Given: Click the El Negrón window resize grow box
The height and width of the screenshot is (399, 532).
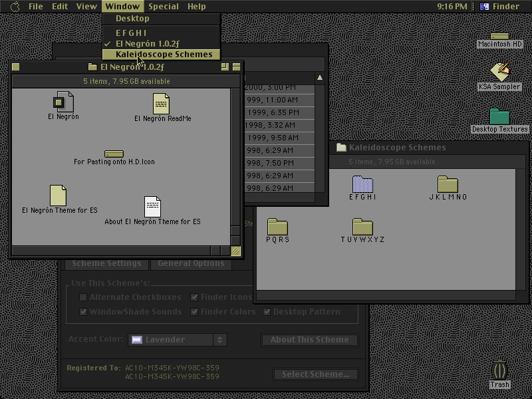Looking at the screenshot, I should coord(236,251).
